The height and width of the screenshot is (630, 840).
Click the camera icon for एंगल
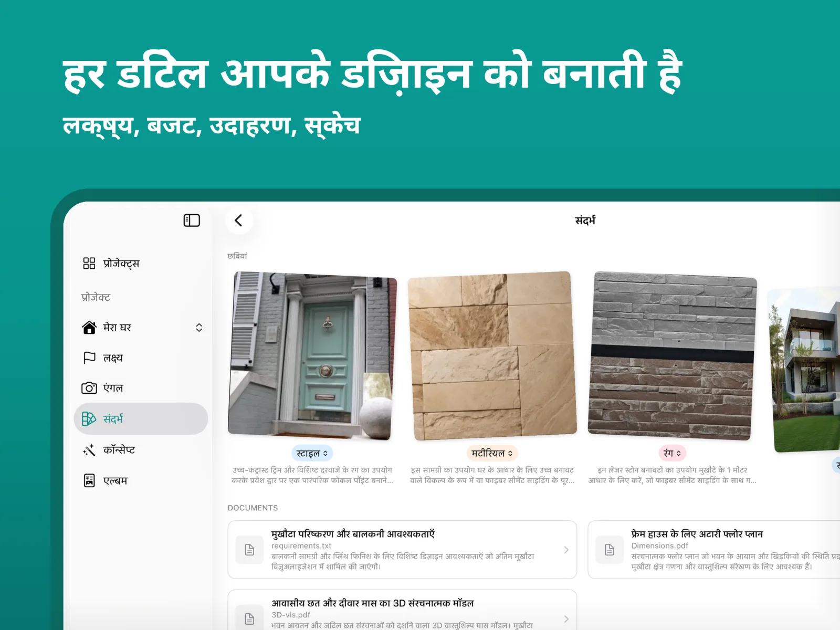(89, 388)
